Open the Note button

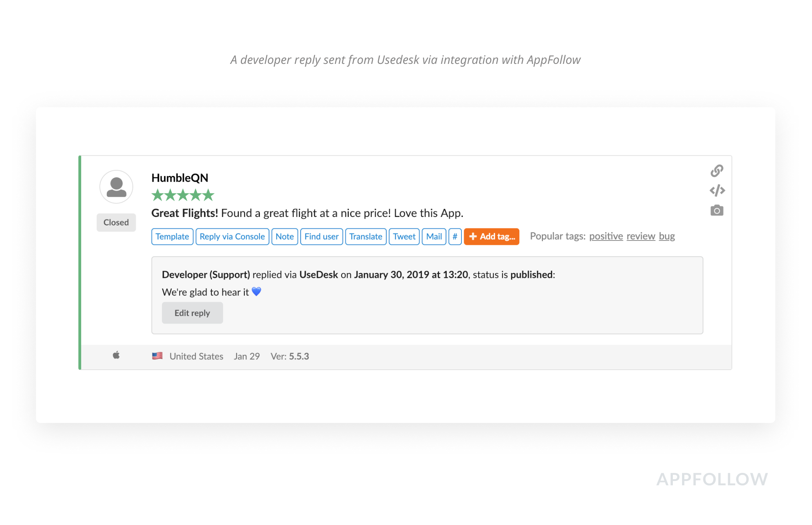284,237
